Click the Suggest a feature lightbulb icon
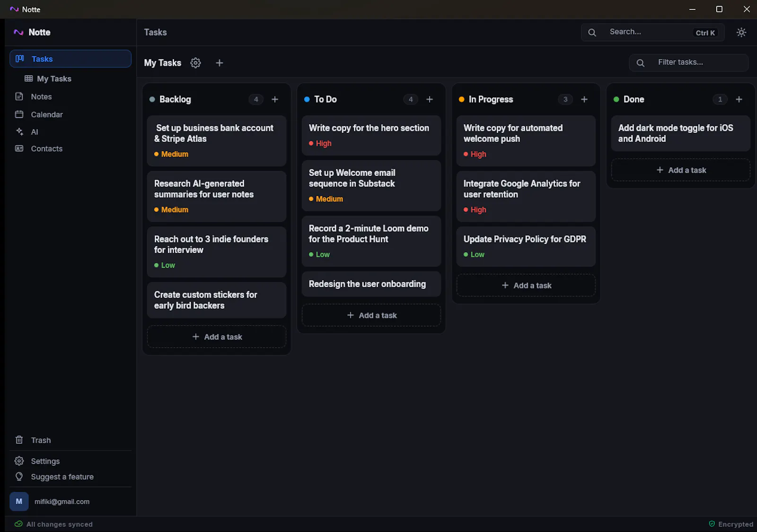757x532 pixels. tap(19, 476)
